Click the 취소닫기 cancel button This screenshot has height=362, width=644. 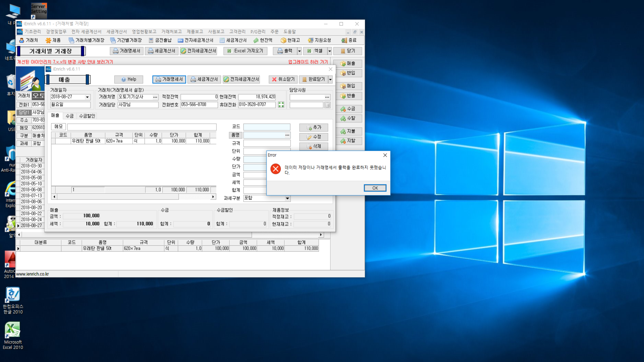coord(283,79)
